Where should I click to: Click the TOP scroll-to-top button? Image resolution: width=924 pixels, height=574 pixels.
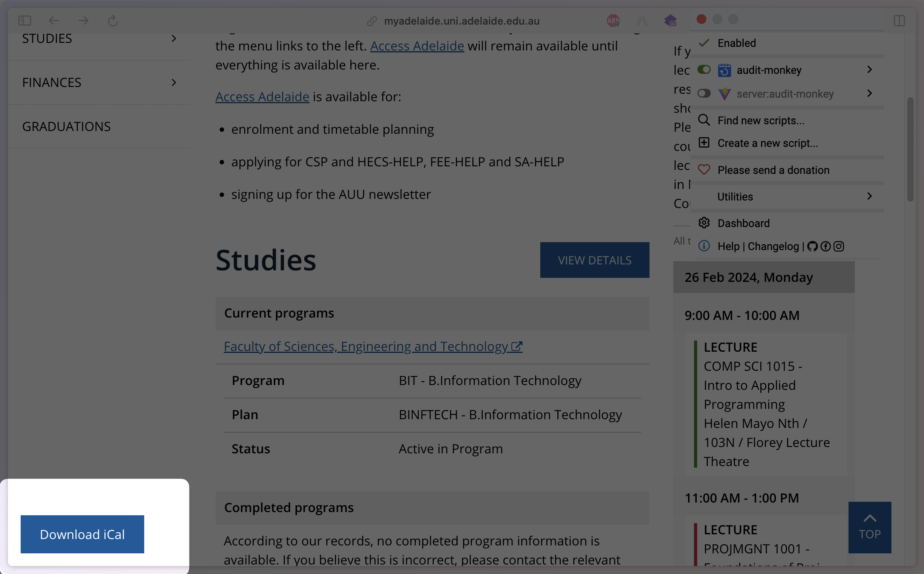click(x=870, y=527)
